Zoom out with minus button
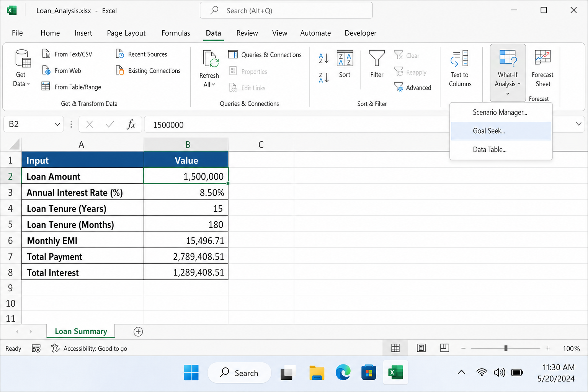The image size is (588, 392). point(464,348)
